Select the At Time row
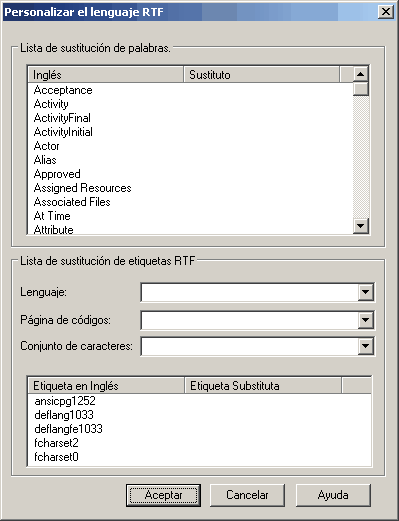 [190, 216]
